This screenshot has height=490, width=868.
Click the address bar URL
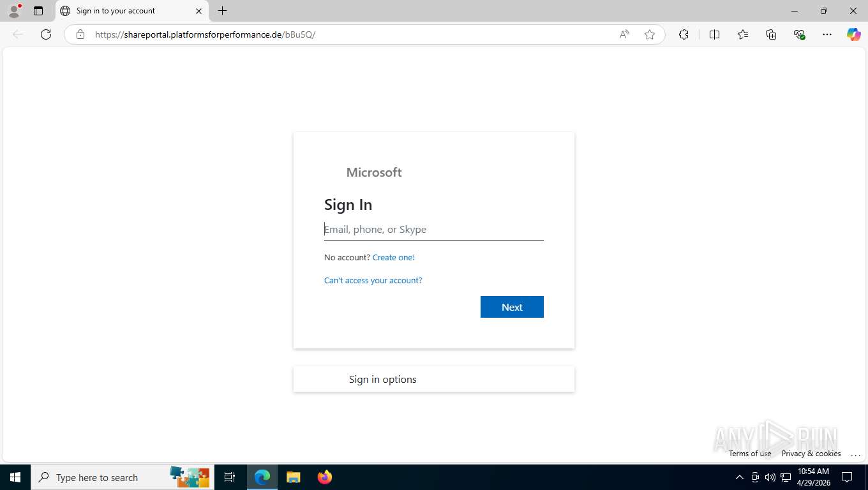[x=205, y=34]
